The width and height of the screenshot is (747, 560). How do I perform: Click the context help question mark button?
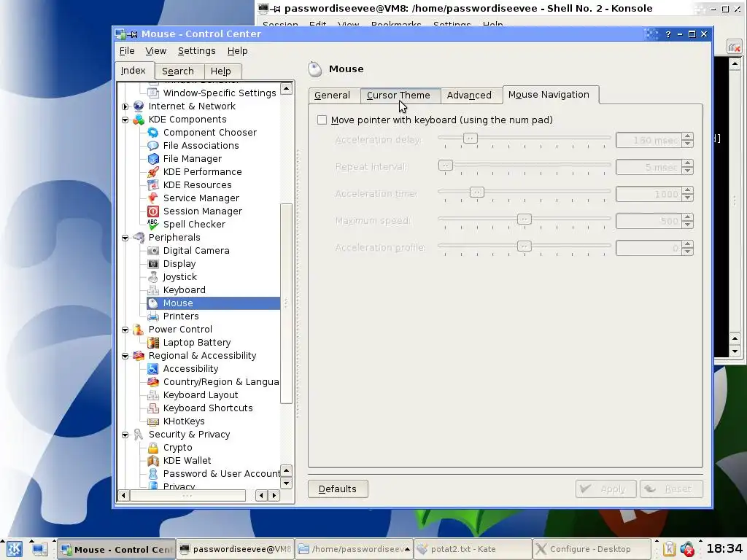tap(668, 34)
